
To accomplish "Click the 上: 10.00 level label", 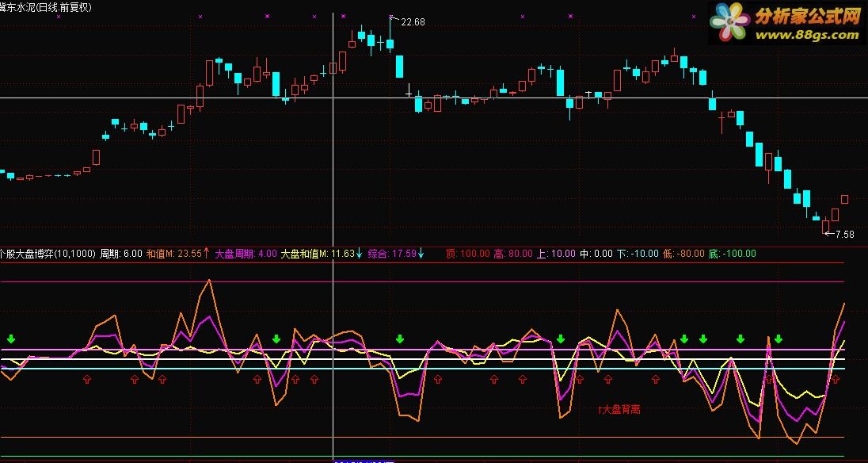I will point(556,254).
